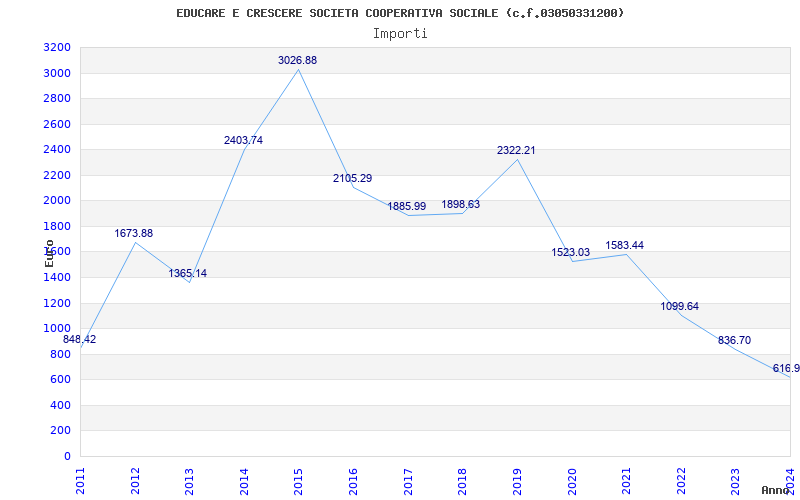Screen dimensions: 800x500
Task: Select the 1523.03 data label
Action: (x=570, y=252)
